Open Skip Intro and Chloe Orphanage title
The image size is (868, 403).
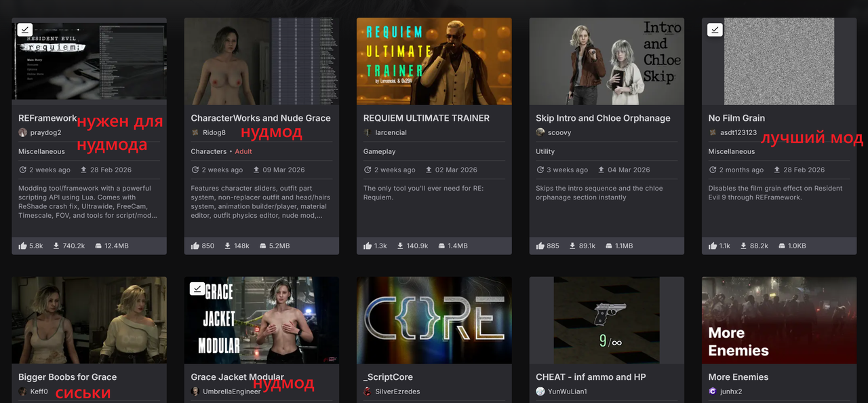[603, 118]
